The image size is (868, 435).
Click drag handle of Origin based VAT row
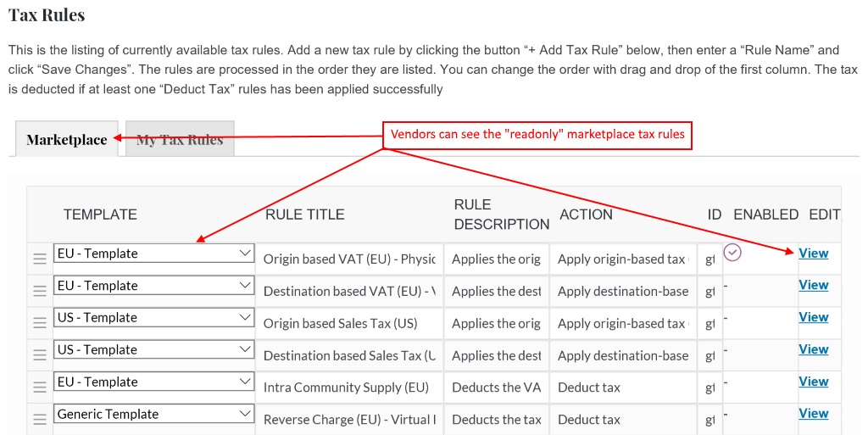(x=39, y=259)
